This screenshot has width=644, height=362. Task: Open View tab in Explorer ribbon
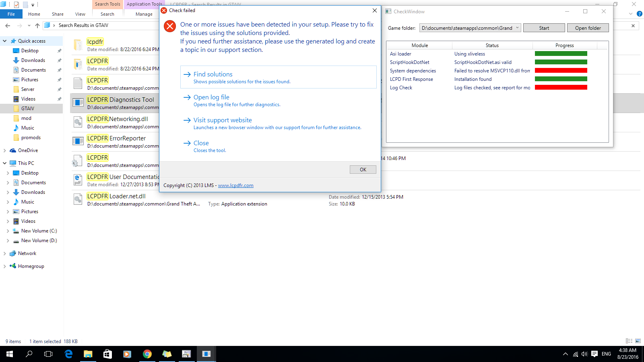coord(80,14)
